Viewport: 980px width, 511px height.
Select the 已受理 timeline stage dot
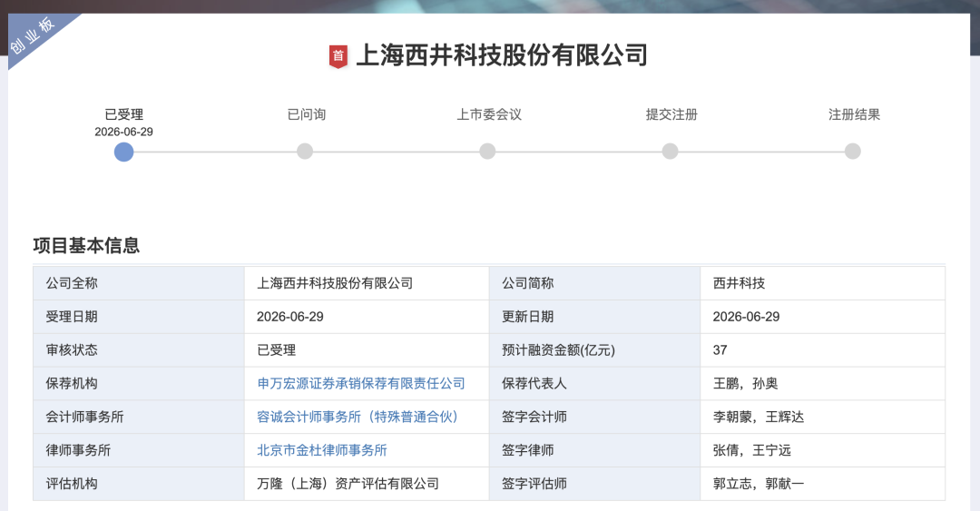click(123, 152)
